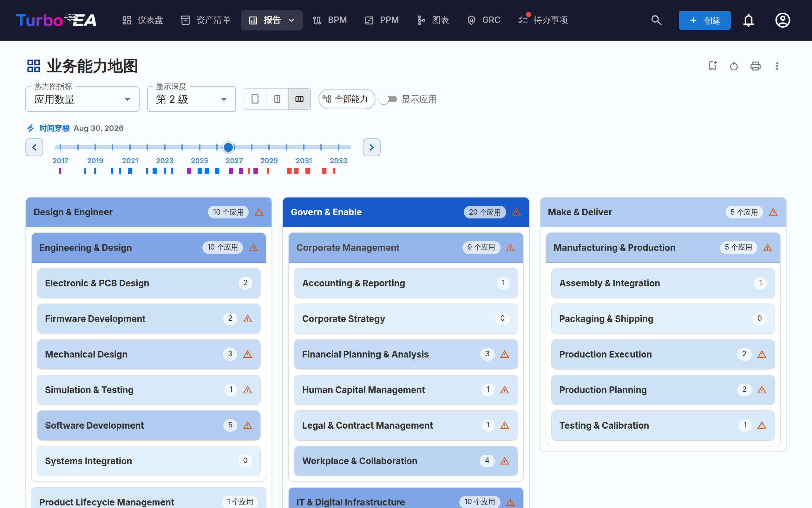
Task: Open the 显示深度 dropdown showing 第 2 级
Action: (192, 99)
